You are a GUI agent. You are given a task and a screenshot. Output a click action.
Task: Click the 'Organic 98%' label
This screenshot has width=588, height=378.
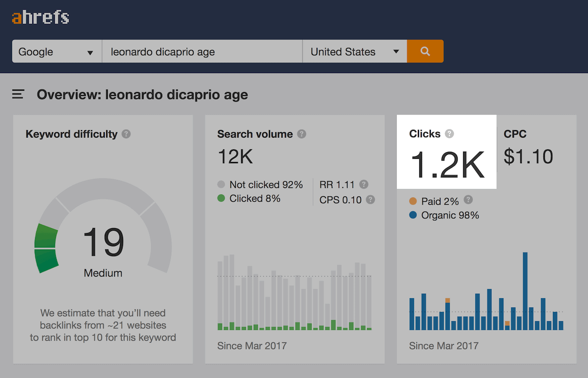pos(450,215)
